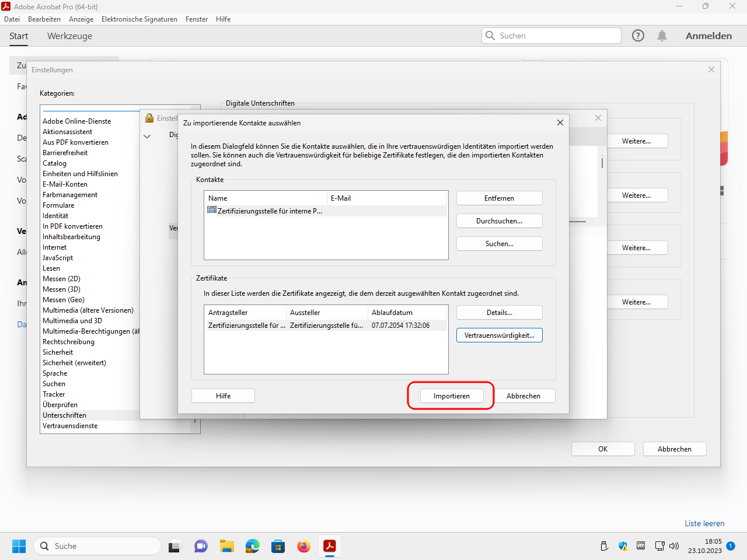The height and width of the screenshot is (560, 747).
Task: Expand the chevron in Einstellungen dialog
Action: [147, 136]
